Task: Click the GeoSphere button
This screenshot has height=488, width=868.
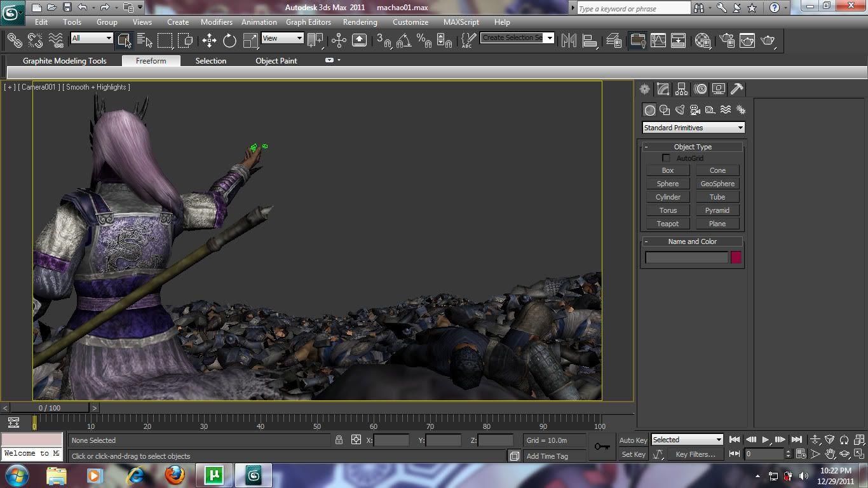Action: tap(717, 184)
